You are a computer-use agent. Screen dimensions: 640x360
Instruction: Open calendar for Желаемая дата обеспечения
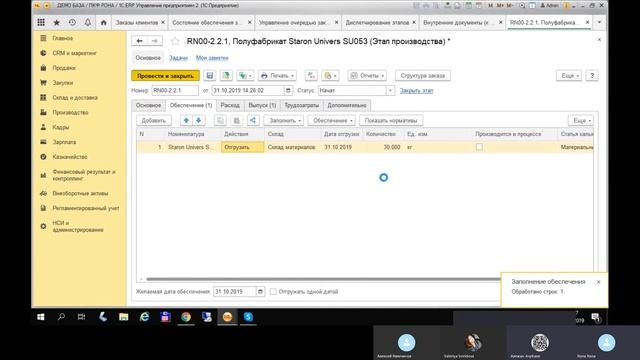point(260,291)
